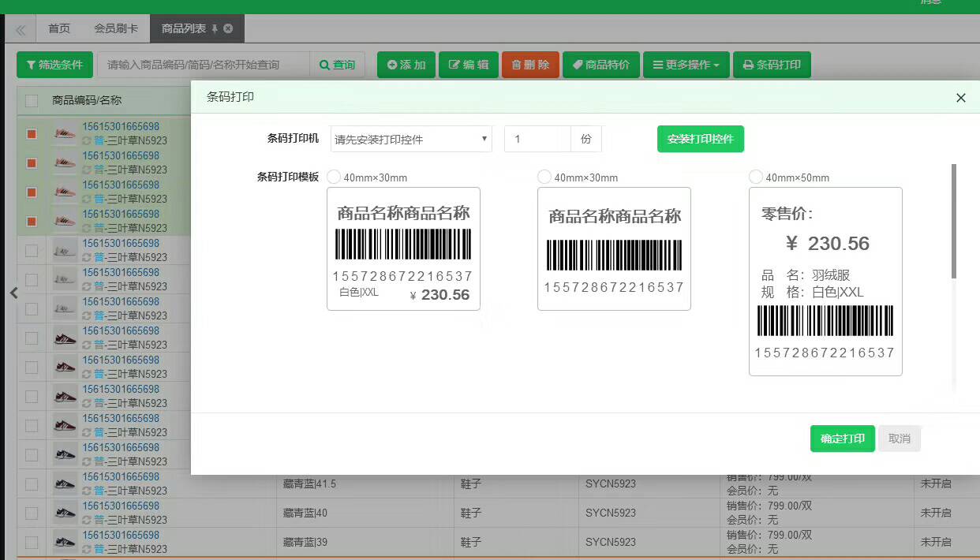The image size is (980, 560).
Task: Open product code 15615301665698 in 藏青蓝|41.5 row
Action: (121, 476)
